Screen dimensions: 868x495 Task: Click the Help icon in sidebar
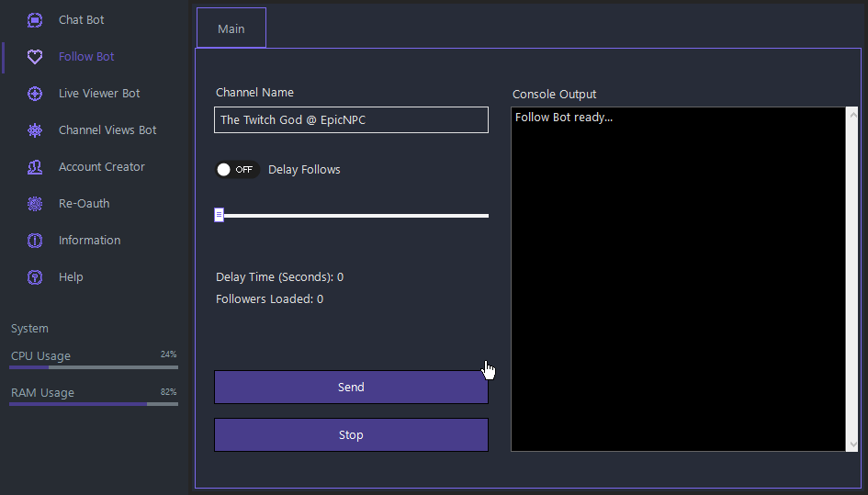coord(35,276)
